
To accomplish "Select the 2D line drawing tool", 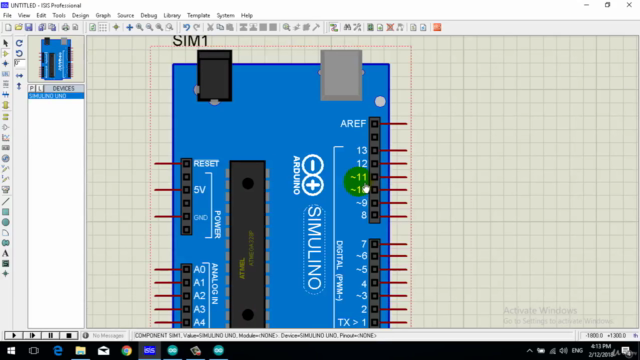I will coord(6,202).
